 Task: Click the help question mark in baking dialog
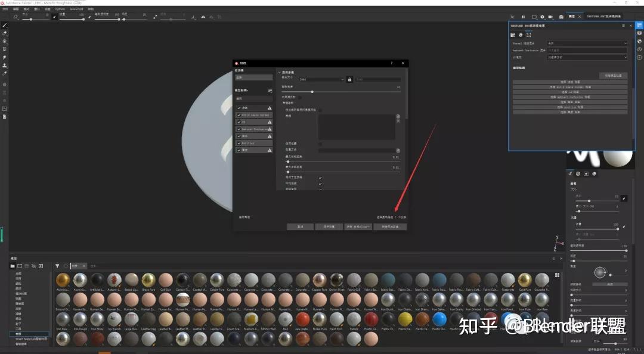[x=391, y=63]
